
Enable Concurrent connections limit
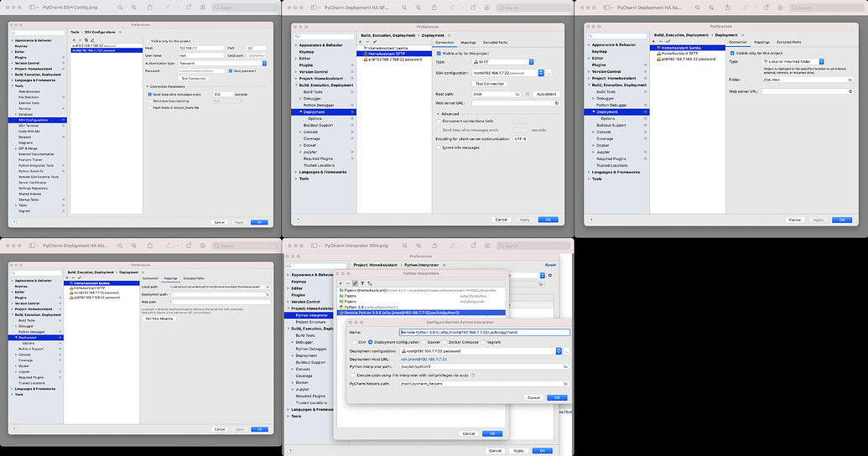point(439,122)
